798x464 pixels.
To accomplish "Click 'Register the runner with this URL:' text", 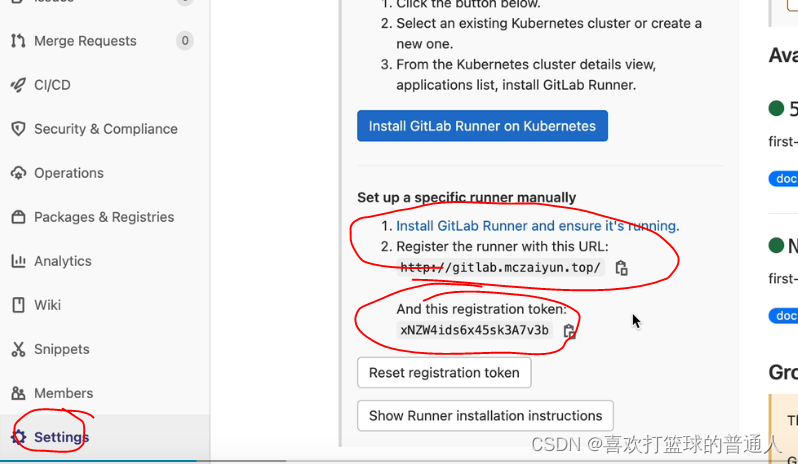I will (x=502, y=246).
